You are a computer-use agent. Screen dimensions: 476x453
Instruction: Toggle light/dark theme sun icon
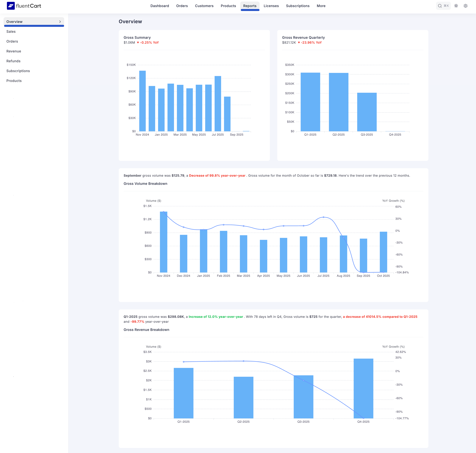coord(456,6)
